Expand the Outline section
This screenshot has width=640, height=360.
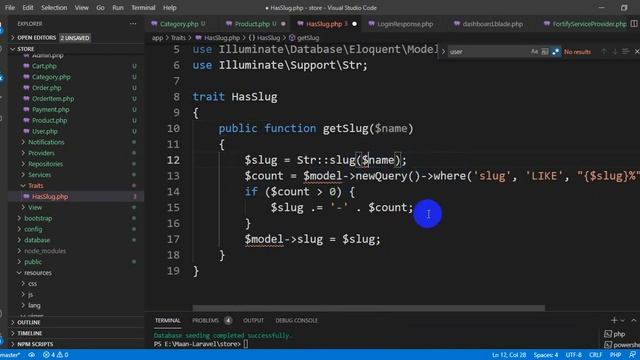point(29,322)
